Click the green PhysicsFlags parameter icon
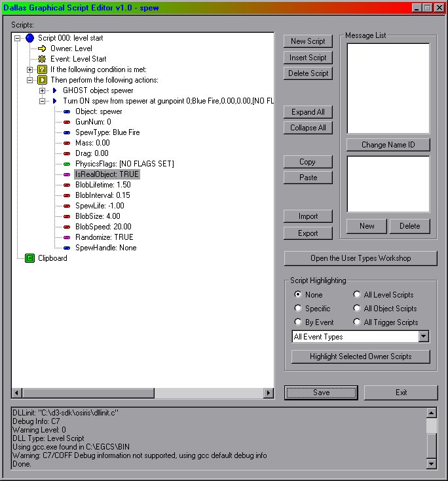 click(67, 164)
